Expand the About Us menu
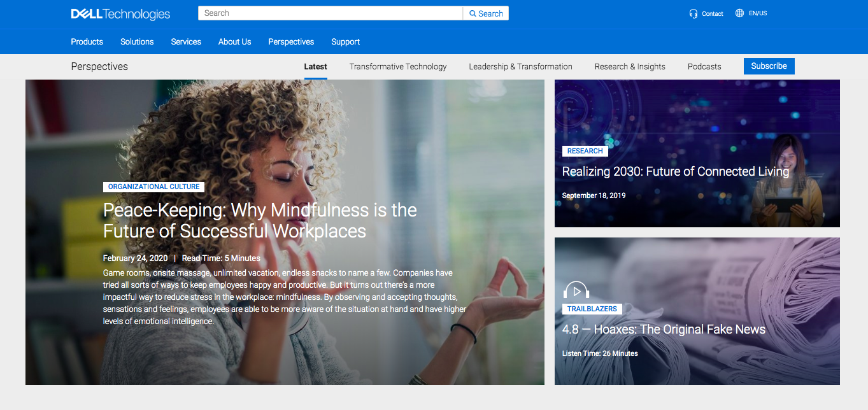 pyautogui.click(x=234, y=42)
